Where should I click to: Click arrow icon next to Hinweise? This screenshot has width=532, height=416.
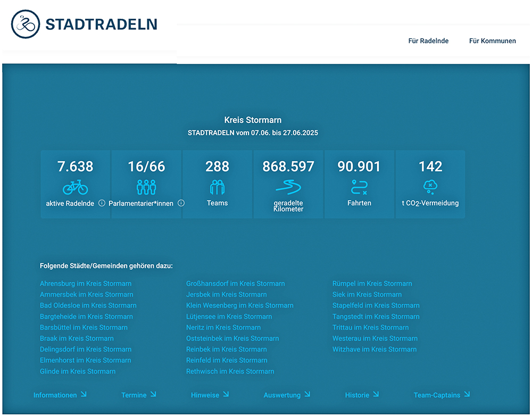tap(226, 394)
